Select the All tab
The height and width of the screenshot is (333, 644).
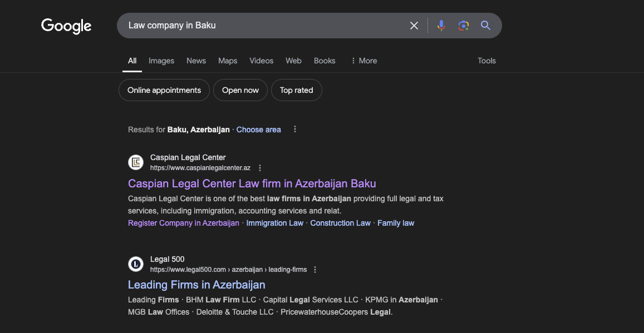[x=132, y=61]
